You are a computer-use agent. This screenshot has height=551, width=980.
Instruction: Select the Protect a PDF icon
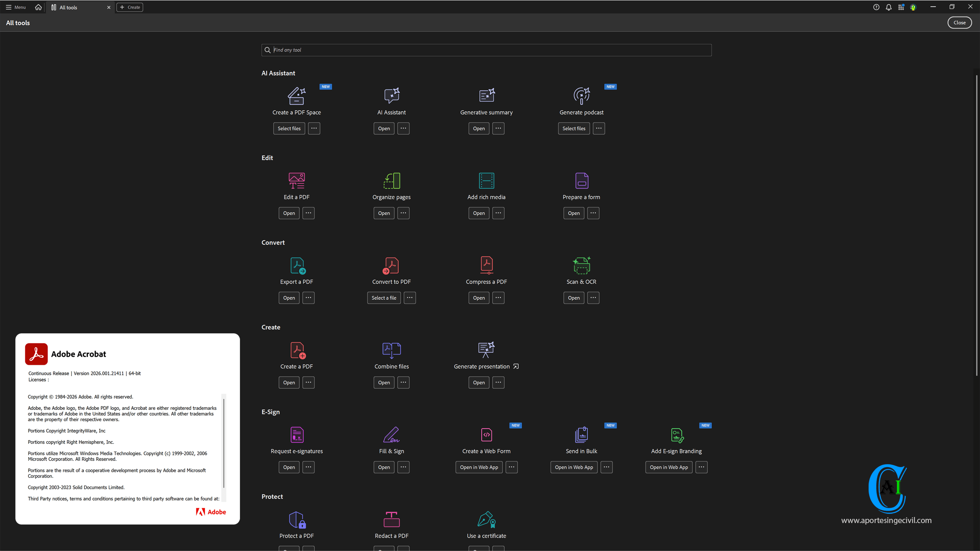pos(296,519)
